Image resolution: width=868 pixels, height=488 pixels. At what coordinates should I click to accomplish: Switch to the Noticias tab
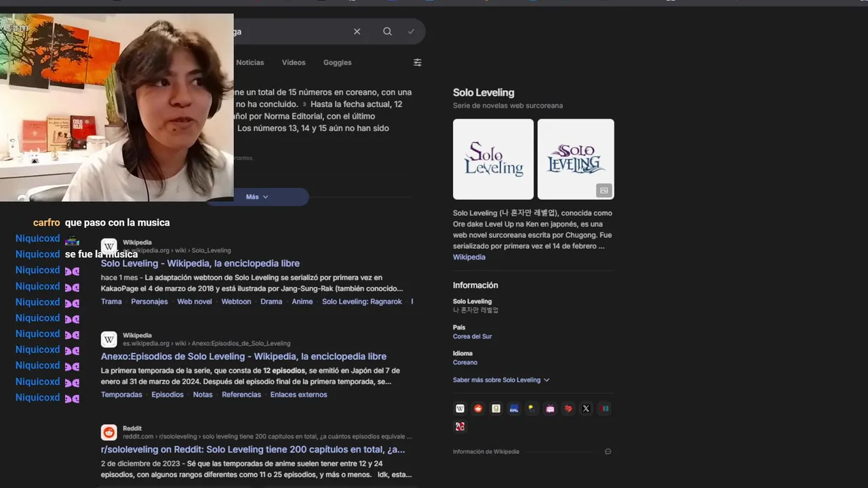coord(250,62)
